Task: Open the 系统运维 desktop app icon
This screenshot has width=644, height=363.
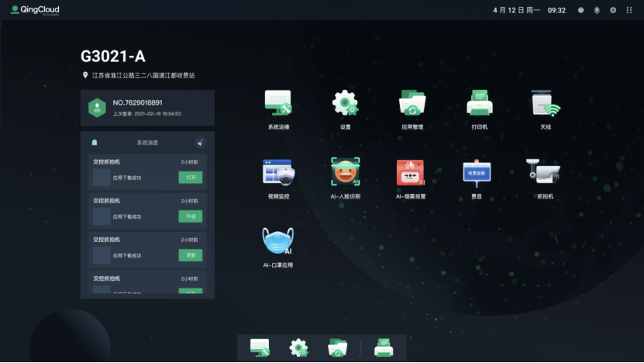Action: click(278, 103)
